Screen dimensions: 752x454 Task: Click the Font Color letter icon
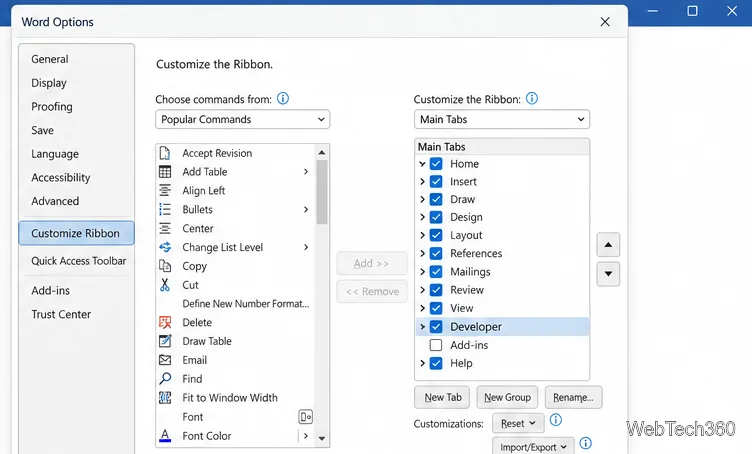[164, 436]
